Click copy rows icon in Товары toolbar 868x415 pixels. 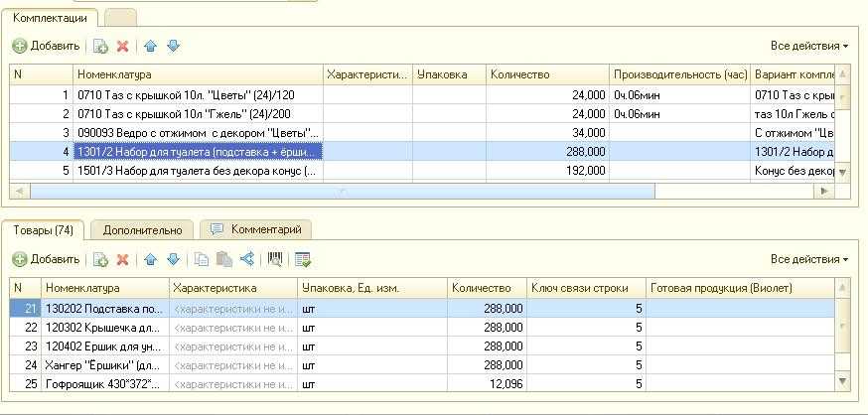202,259
